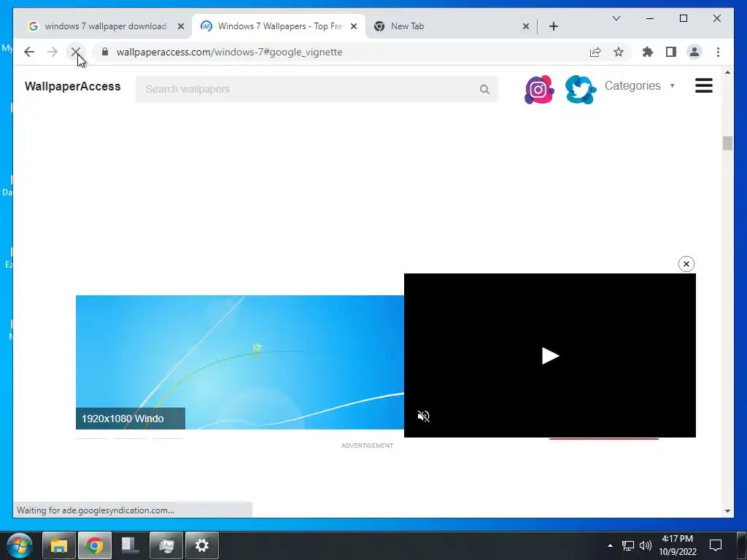Open the computer taskbar icon

[166, 545]
